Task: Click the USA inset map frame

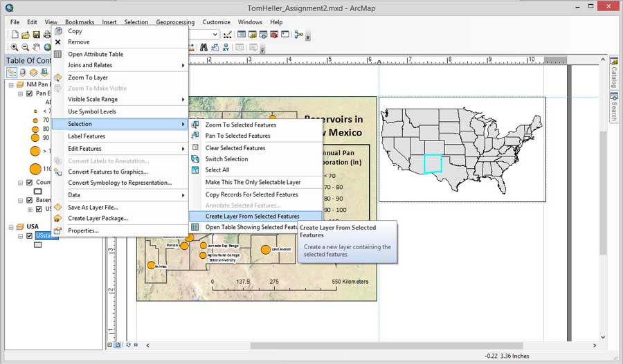Action: coord(462,149)
